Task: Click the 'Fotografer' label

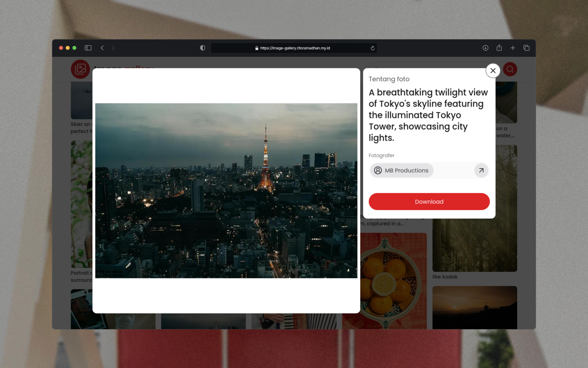Action: pyautogui.click(x=381, y=155)
